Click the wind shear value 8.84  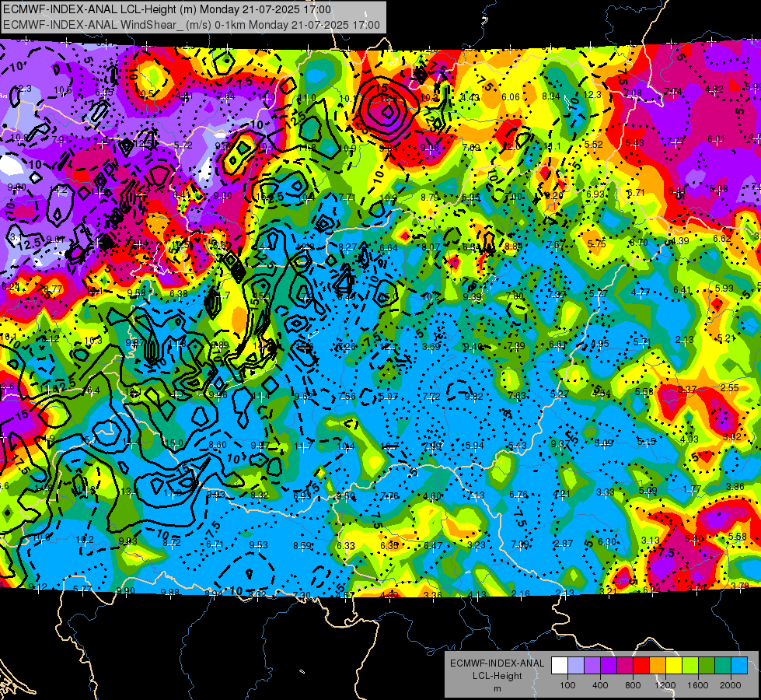point(514,247)
